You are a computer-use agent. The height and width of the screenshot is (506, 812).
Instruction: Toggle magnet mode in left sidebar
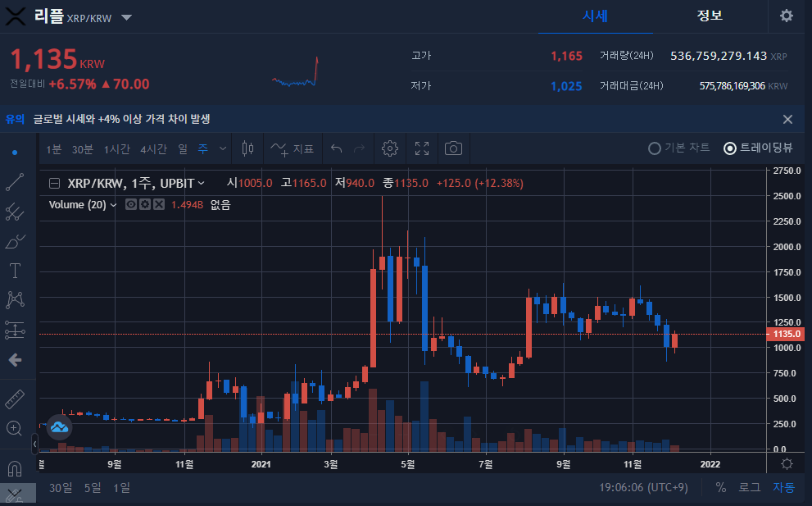tap(15, 468)
